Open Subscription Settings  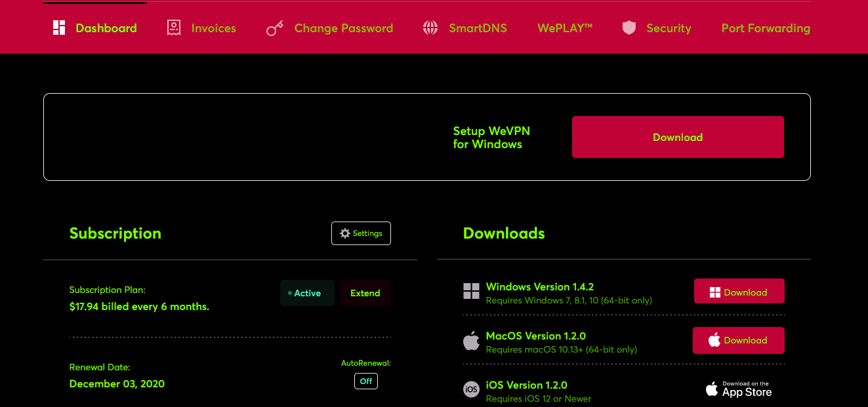(x=361, y=233)
